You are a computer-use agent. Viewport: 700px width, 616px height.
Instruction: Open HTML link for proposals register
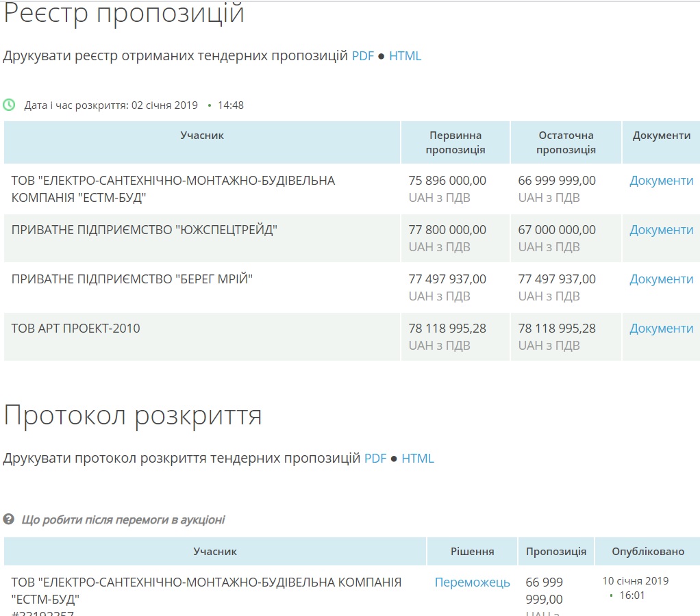pyautogui.click(x=405, y=56)
